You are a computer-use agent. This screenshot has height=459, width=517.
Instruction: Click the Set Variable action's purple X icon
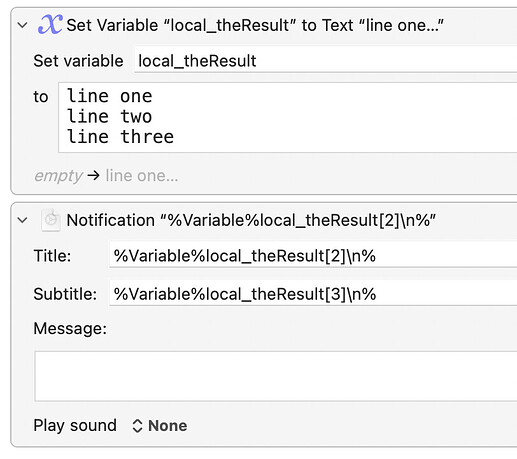click(50, 25)
